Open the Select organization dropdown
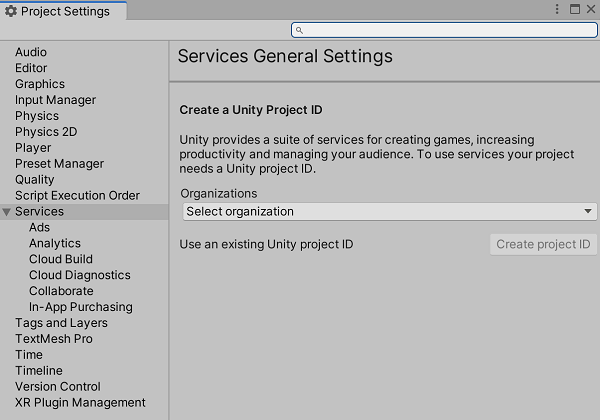The width and height of the screenshot is (600, 420). coord(389,212)
